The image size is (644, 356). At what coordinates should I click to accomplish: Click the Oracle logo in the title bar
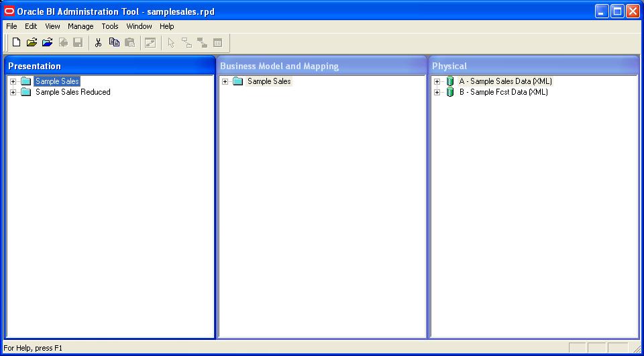pyautogui.click(x=9, y=11)
